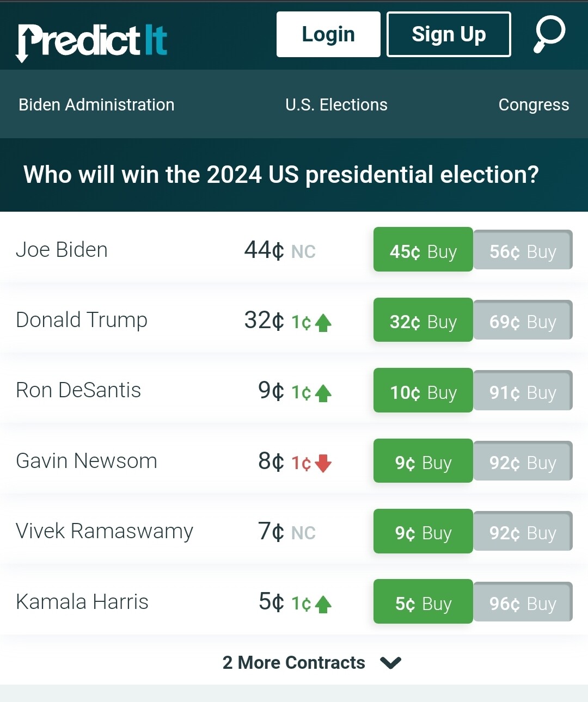
Task: Go to the Congress tab
Action: 534,104
